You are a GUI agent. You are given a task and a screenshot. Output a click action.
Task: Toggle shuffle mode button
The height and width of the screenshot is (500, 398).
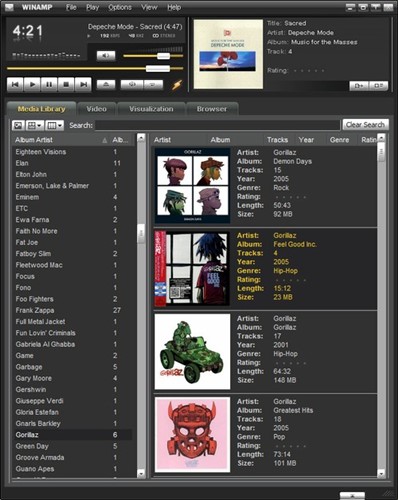point(132,85)
